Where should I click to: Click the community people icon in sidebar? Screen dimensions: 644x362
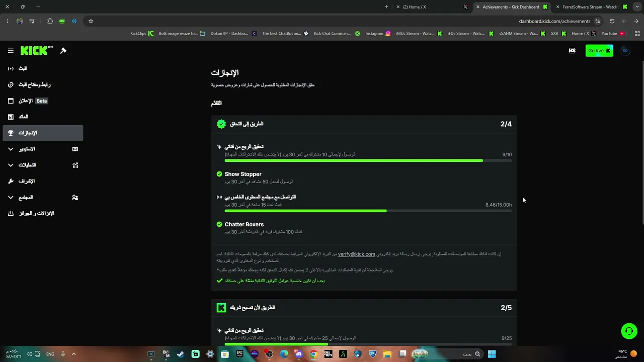[x=75, y=197]
